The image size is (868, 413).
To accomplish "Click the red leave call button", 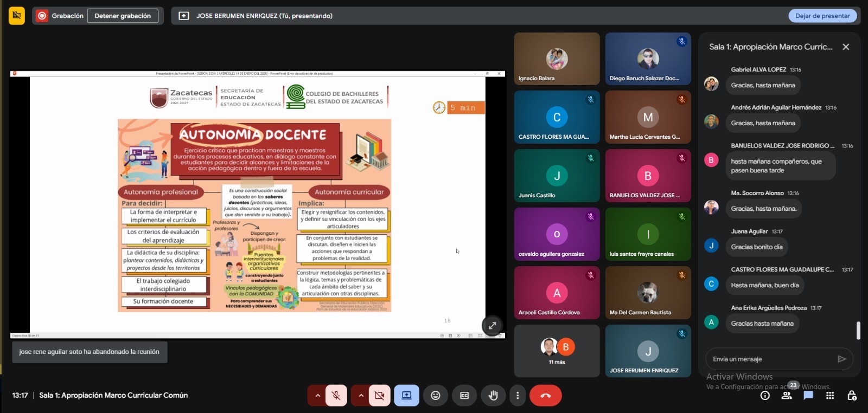I will coord(545,396).
